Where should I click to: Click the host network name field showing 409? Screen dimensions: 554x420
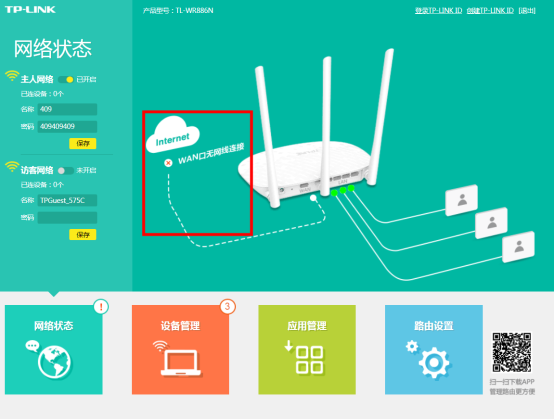(67, 109)
